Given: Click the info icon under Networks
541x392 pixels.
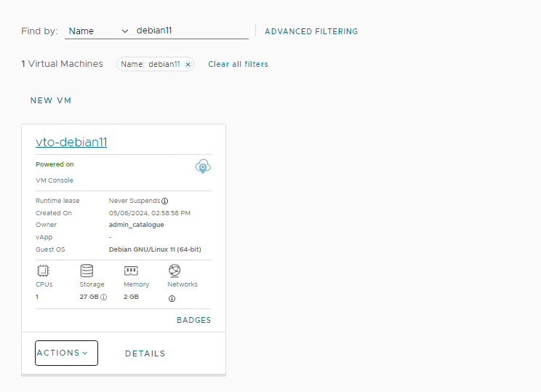Looking at the screenshot, I should pyautogui.click(x=172, y=298).
